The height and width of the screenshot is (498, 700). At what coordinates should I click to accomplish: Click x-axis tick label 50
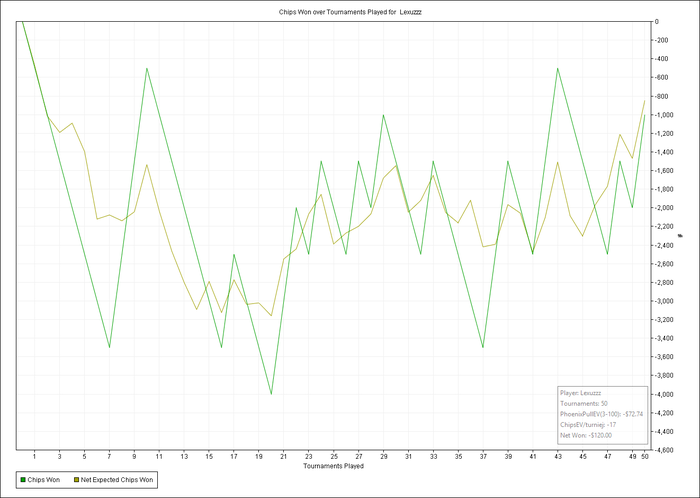coord(645,457)
